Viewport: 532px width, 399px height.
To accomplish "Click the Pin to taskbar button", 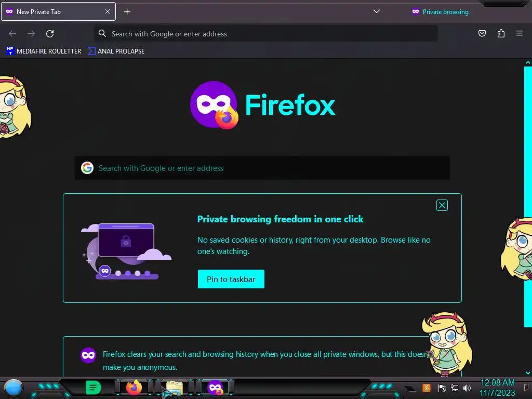I will tap(231, 279).
